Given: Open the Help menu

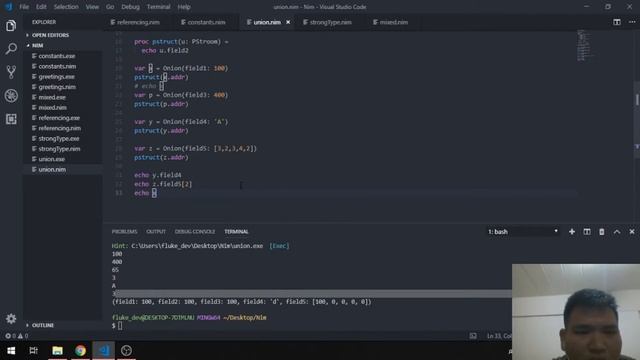Looking at the screenshot, I should [184, 7].
